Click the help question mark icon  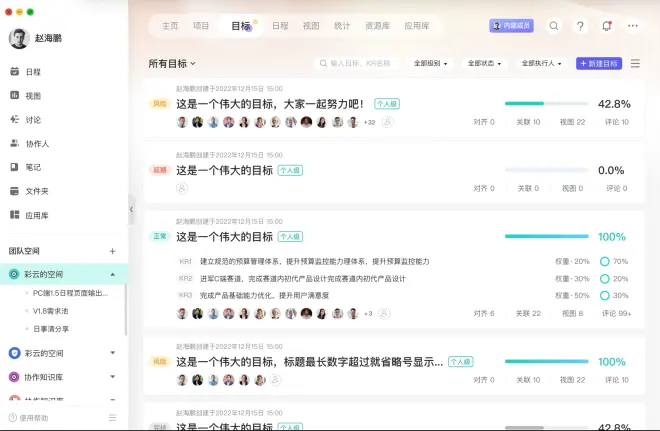coord(580,26)
